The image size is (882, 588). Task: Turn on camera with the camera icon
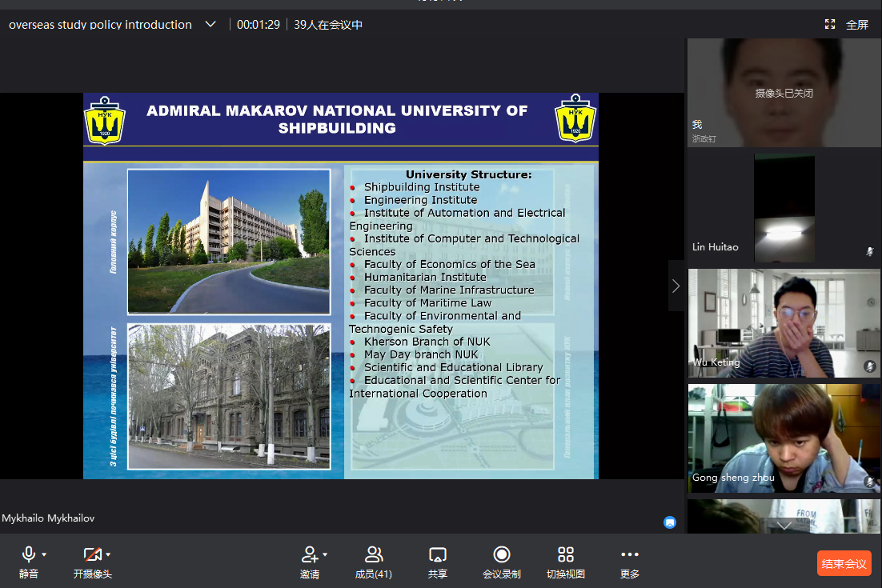pyautogui.click(x=92, y=554)
